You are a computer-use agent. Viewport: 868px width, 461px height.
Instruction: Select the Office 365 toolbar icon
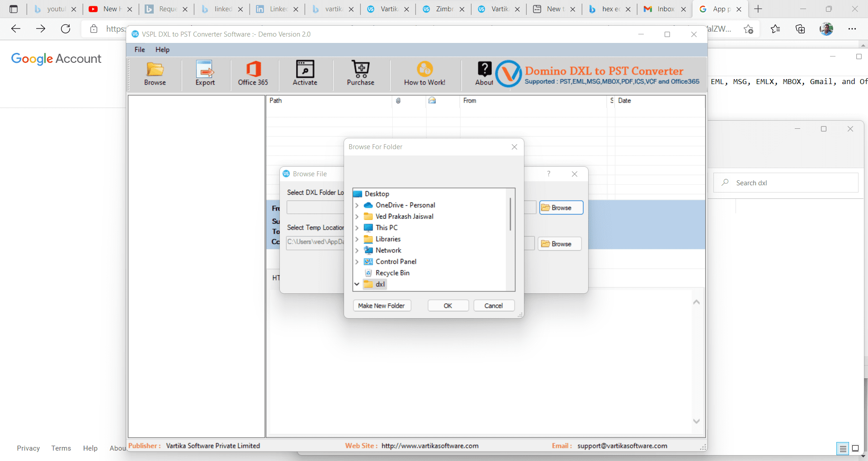click(x=253, y=73)
